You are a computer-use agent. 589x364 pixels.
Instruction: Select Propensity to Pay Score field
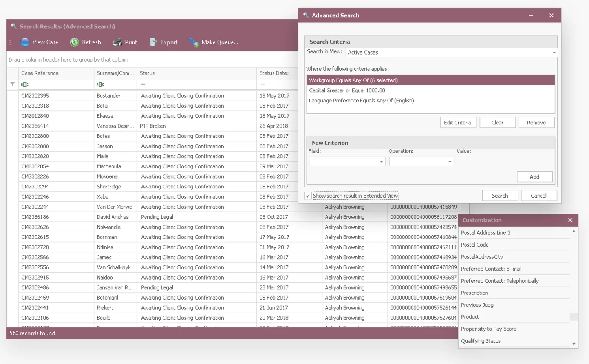pos(514,329)
